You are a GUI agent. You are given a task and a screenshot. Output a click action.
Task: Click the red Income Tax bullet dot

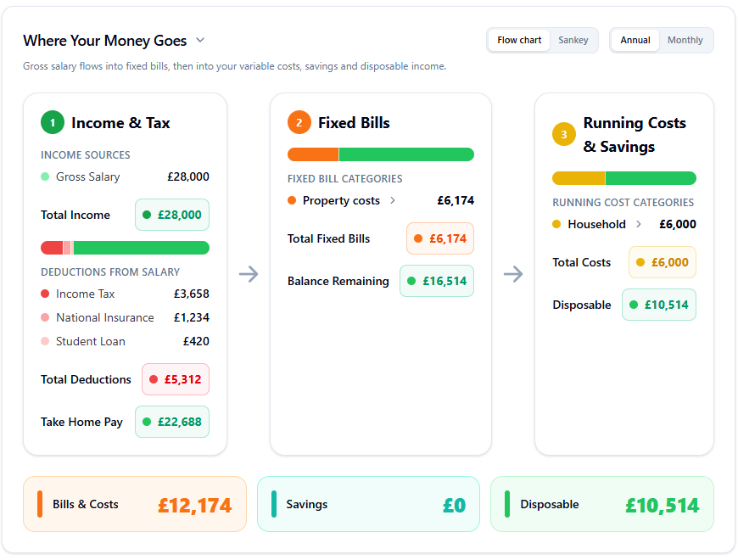point(45,294)
